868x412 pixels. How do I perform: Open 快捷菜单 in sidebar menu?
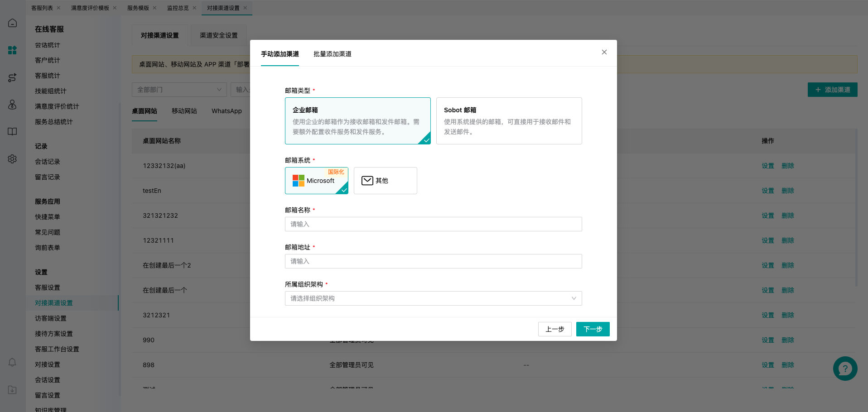point(48,217)
